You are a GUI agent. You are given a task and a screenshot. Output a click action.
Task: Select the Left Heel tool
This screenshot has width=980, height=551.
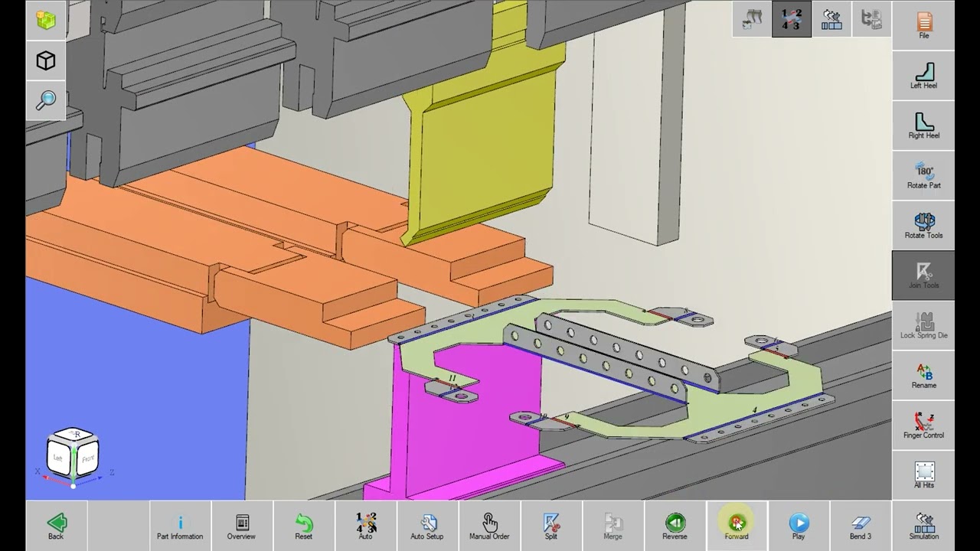click(x=923, y=74)
